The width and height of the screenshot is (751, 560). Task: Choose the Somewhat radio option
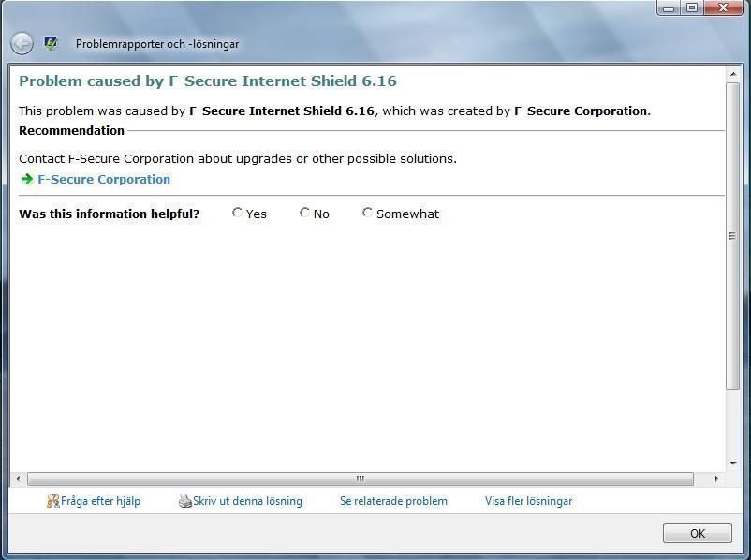367,213
